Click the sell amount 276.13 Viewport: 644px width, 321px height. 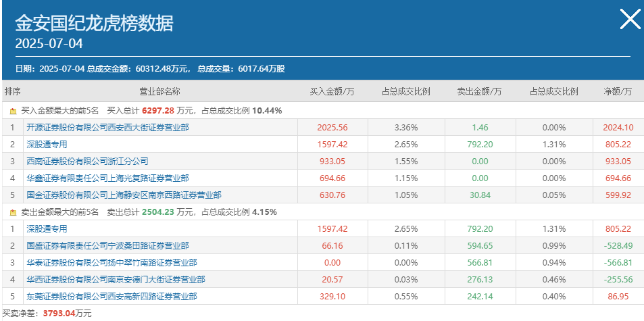tap(480, 280)
